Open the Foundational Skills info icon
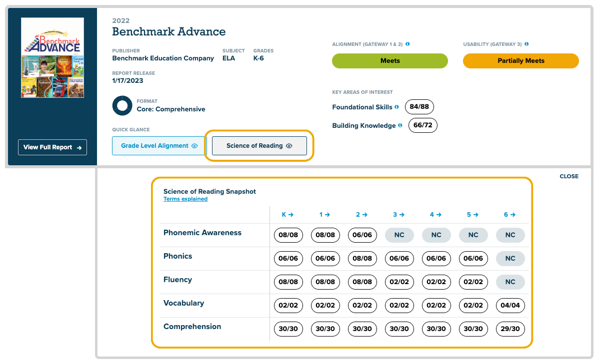 396,107
